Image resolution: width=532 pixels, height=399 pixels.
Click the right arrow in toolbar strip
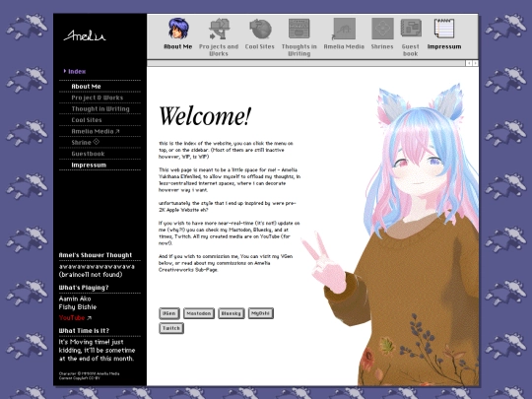click(475, 63)
